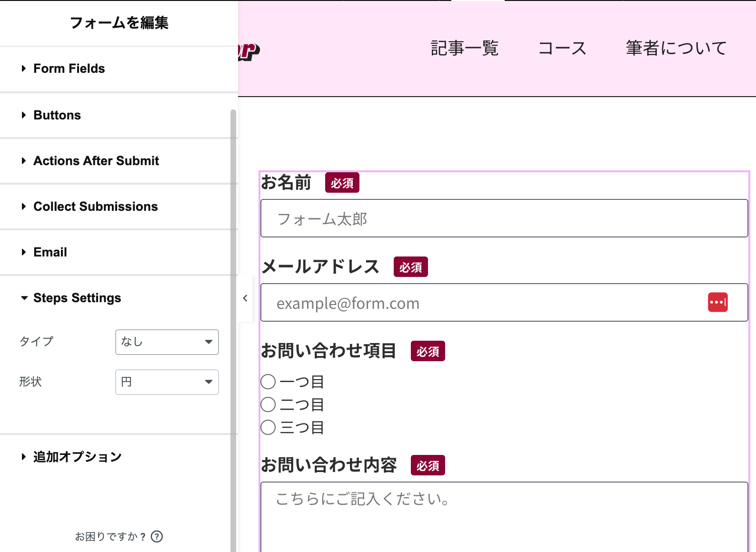Expand the 追加オプション section
The image size is (756, 552).
[x=77, y=457]
